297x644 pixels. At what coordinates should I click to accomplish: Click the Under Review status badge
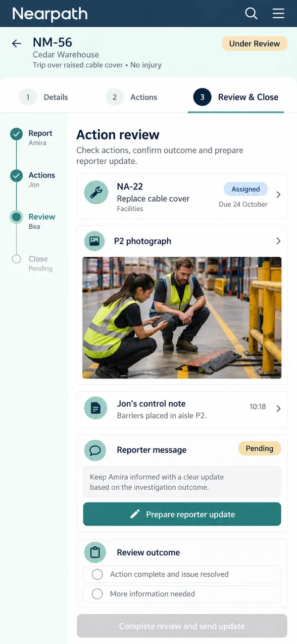[254, 44]
